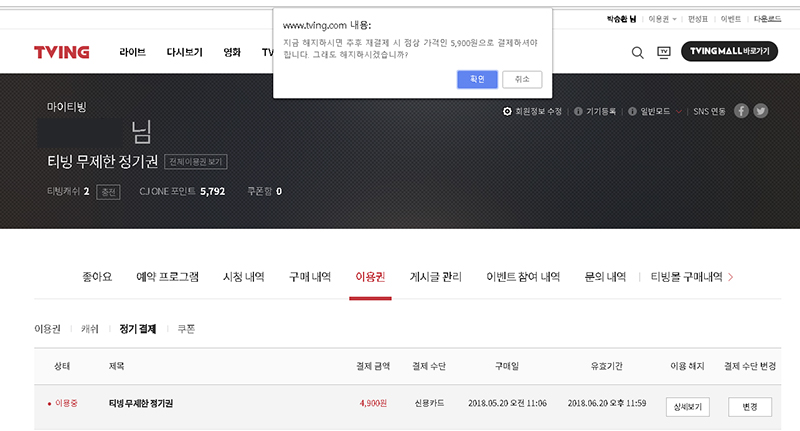Viewport: 800px width, 431px height.
Task: Click the 티빙캐쉬 balance label
Action: (63, 191)
